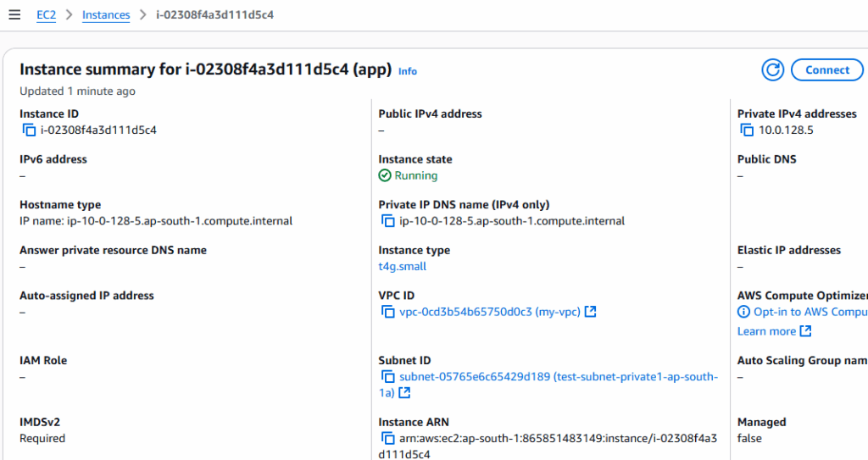Copy the Private IP DNS name
Viewport: 868px width, 460px height.
point(388,221)
